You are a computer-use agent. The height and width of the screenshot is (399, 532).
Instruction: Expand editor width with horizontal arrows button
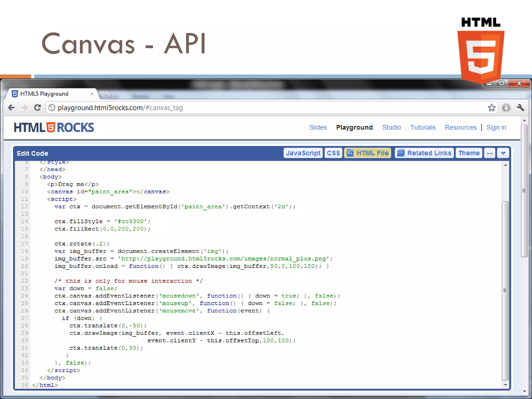coord(490,153)
